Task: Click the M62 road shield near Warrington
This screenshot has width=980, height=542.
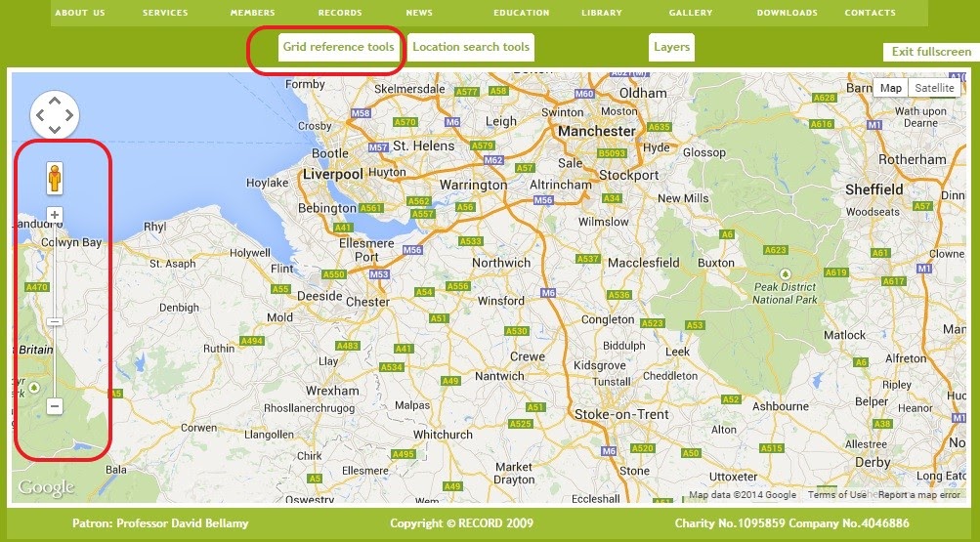Action: pyautogui.click(x=493, y=160)
